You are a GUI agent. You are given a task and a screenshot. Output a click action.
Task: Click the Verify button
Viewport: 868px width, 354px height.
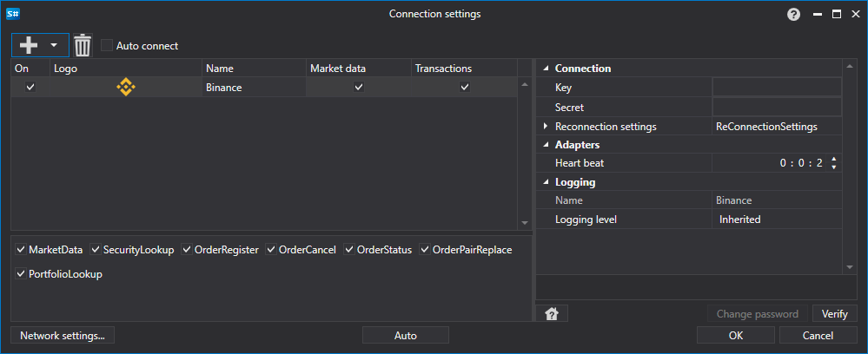pos(835,313)
